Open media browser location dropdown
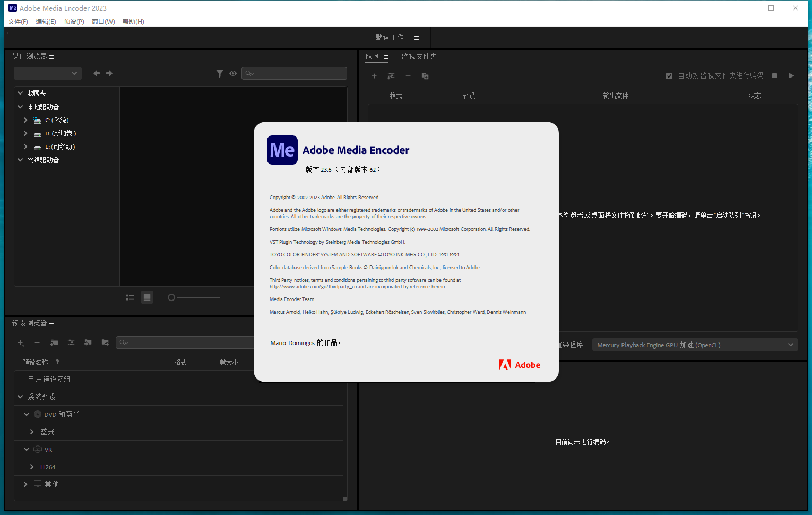The height and width of the screenshot is (515, 812). click(48, 73)
